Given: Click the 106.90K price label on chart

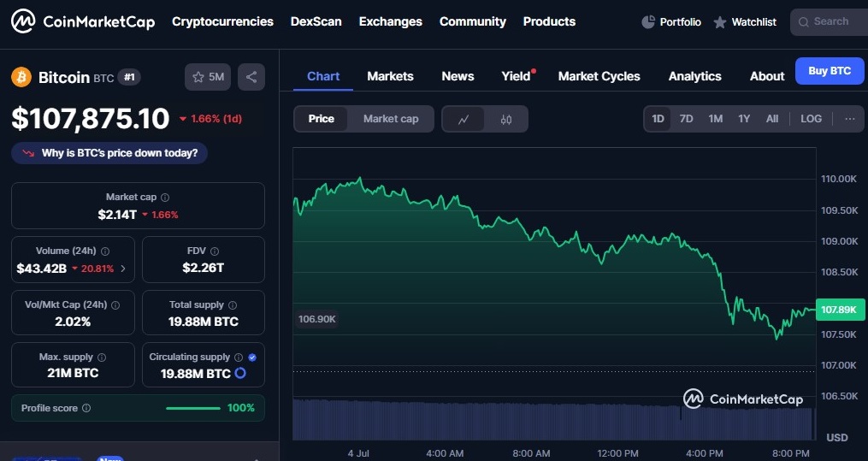Looking at the screenshot, I should coord(316,319).
